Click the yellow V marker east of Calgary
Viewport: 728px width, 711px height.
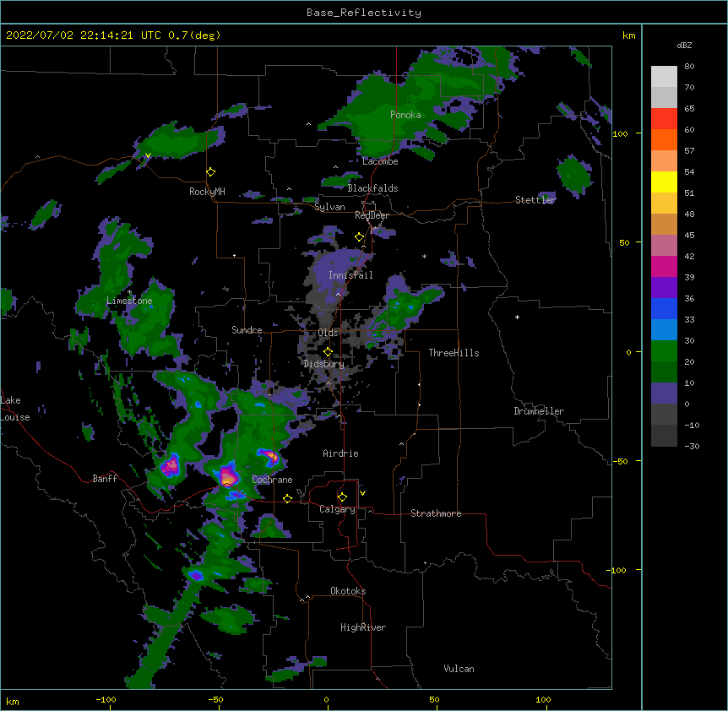[x=362, y=493]
